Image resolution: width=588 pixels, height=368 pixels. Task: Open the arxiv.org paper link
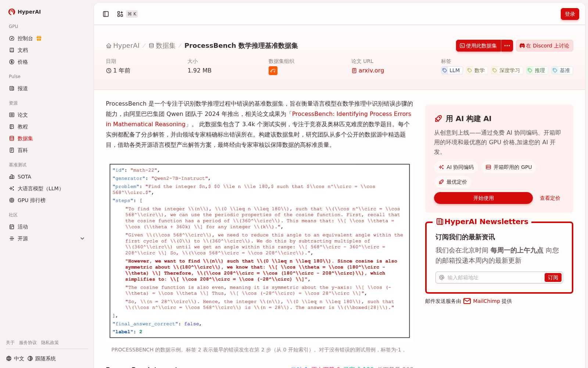click(x=368, y=71)
